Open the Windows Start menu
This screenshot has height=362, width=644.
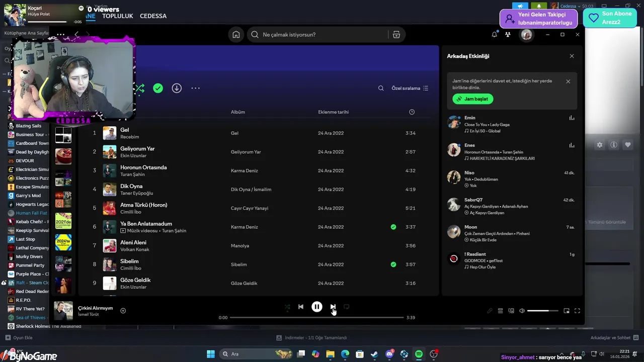coord(211,354)
